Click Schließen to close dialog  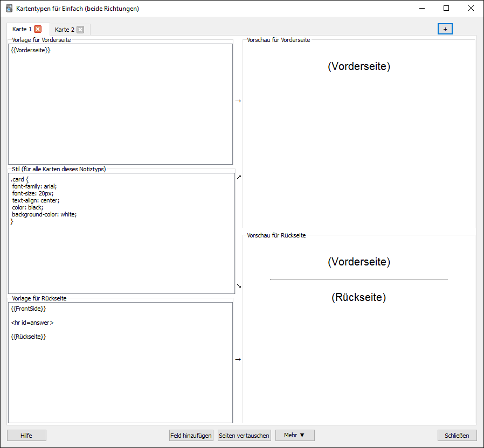coord(457,436)
